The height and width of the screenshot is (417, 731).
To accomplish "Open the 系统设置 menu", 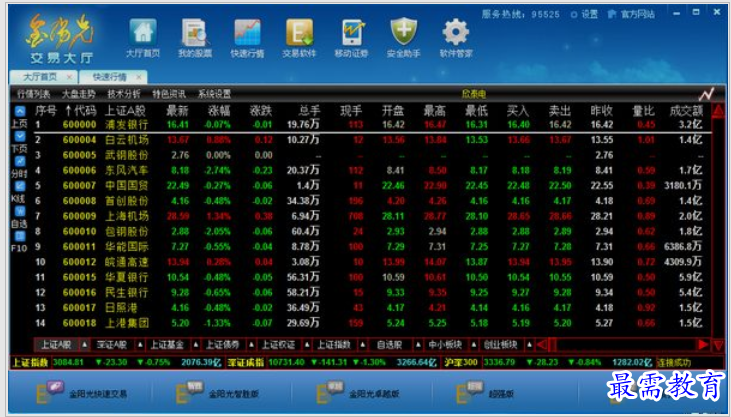I will pyautogui.click(x=214, y=94).
